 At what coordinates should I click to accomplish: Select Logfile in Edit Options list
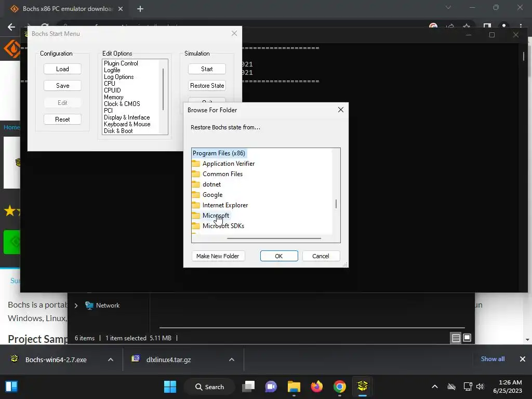coord(112,70)
